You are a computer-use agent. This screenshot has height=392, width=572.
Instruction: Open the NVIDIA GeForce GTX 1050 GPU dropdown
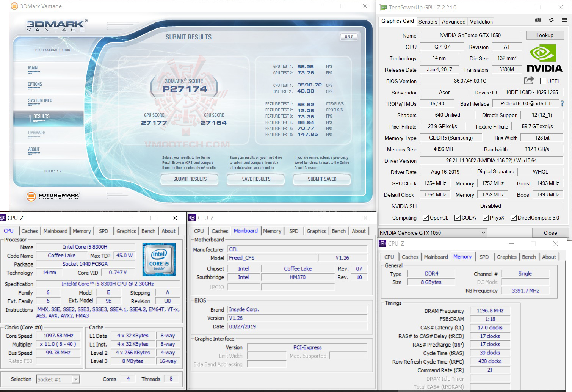coord(433,233)
